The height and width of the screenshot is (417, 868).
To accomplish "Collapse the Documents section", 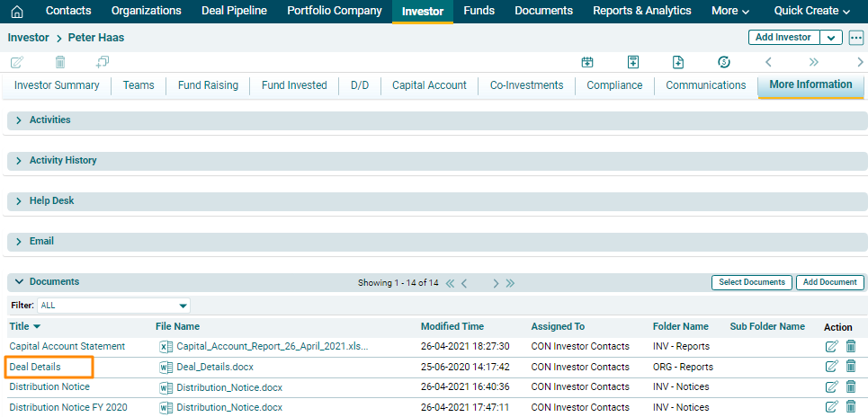I will [19, 282].
